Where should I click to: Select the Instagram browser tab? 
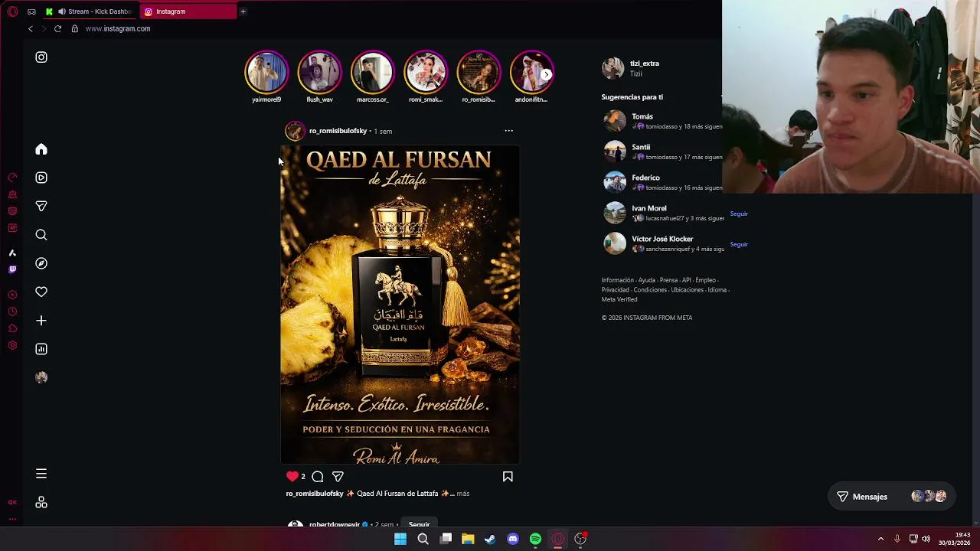pos(188,11)
